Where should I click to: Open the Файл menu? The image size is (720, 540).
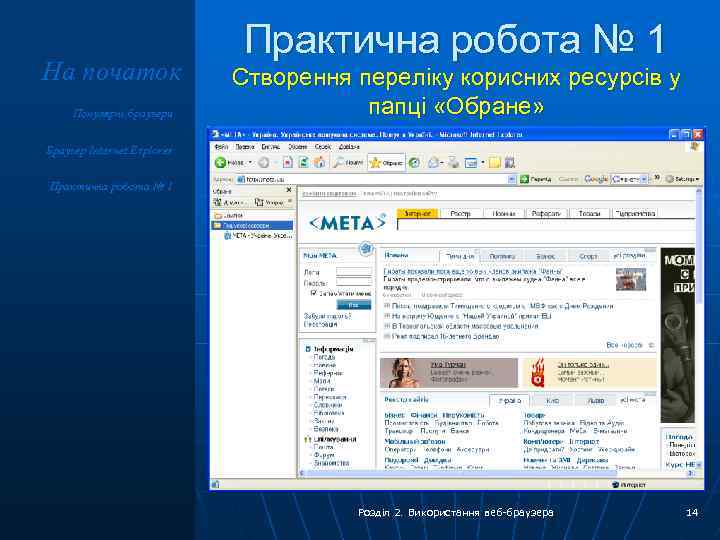coord(221,147)
